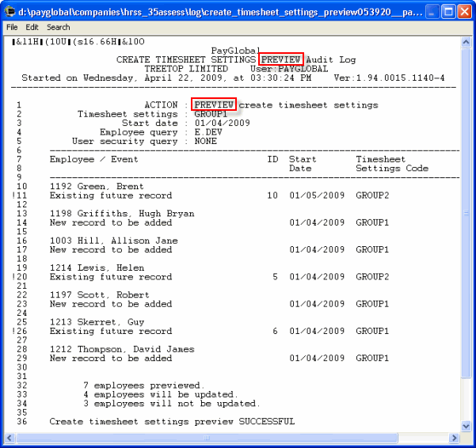Click '4 employees will be updated.' line
The width and height of the screenshot is (476, 448).
click(x=161, y=394)
